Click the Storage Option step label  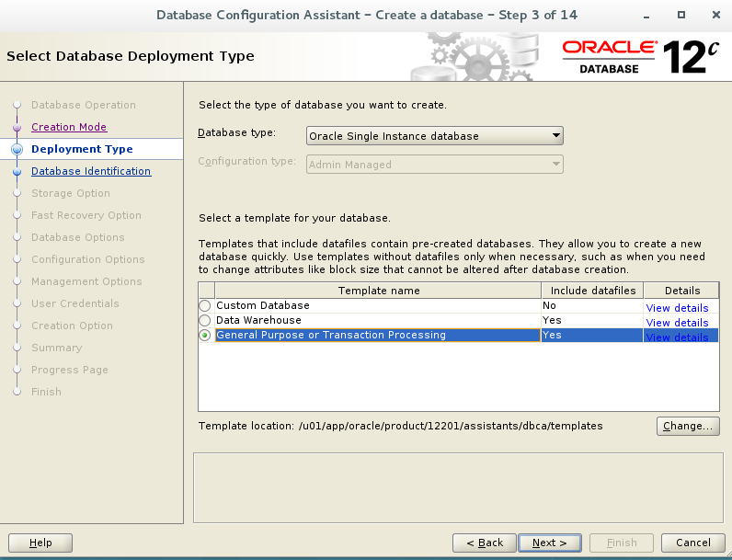point(71,193)
